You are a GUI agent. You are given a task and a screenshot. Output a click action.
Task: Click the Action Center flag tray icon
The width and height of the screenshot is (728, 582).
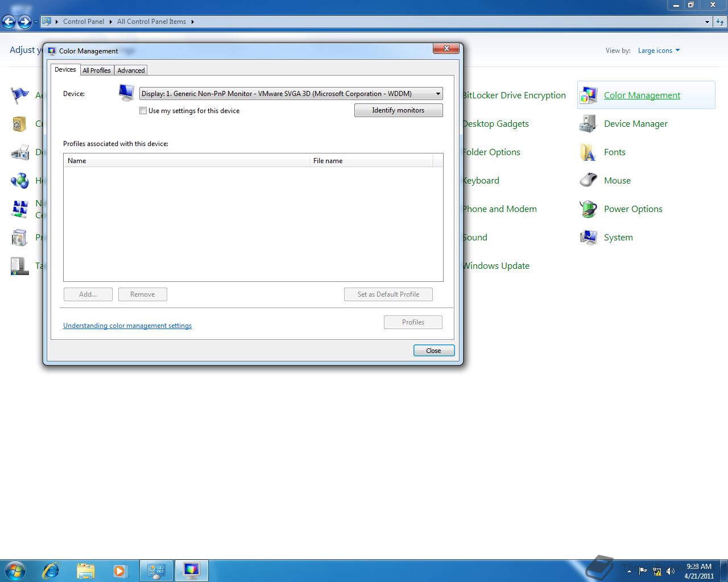pyautogui.click(x=644, y=571)
